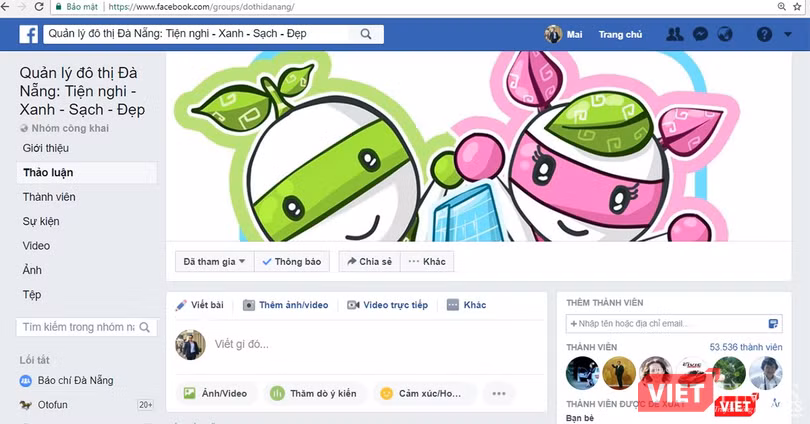Open Khác composer tab

point(466,305)
